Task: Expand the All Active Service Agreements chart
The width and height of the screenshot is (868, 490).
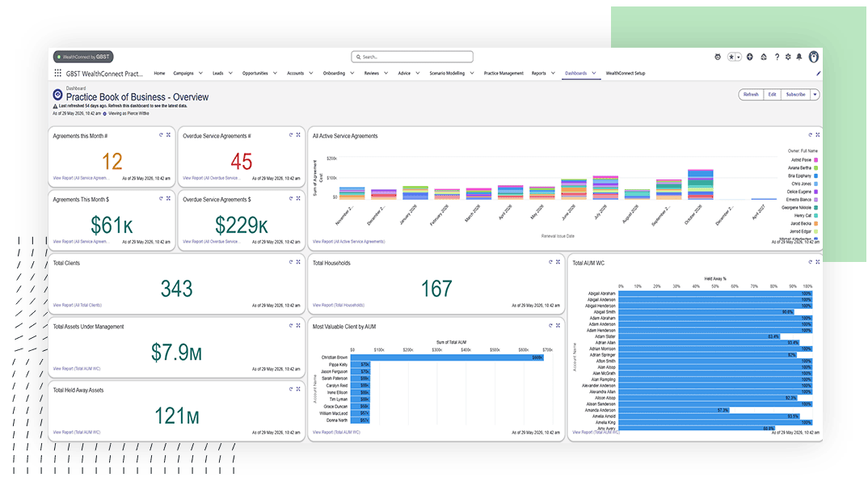Action: [x=818, y=134]
